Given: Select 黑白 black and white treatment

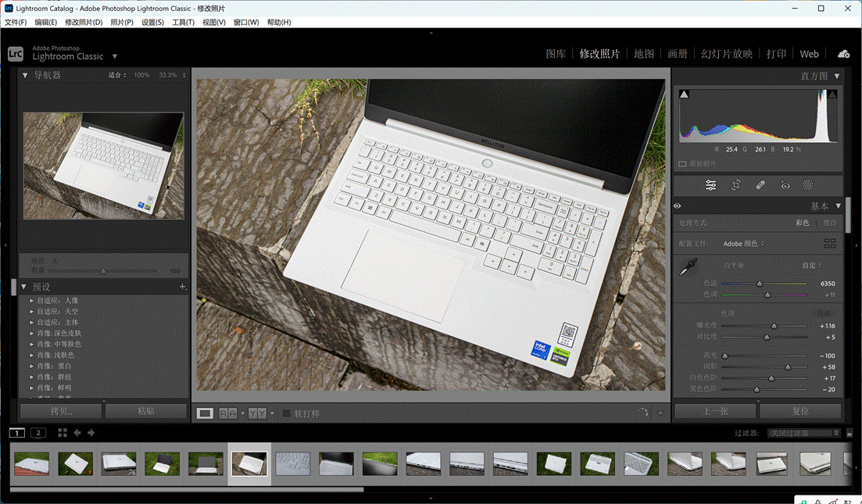Looking at the screenshot, I should [x=829, y=223].
